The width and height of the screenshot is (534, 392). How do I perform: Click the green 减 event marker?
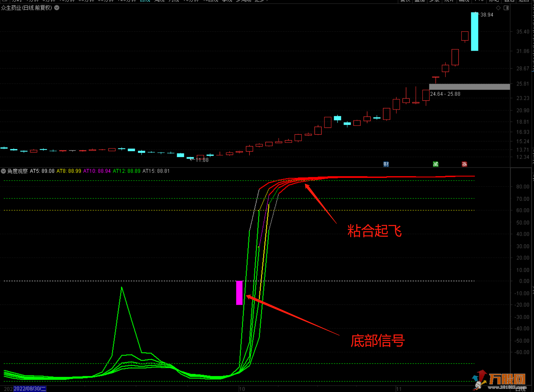pos(436,164)
